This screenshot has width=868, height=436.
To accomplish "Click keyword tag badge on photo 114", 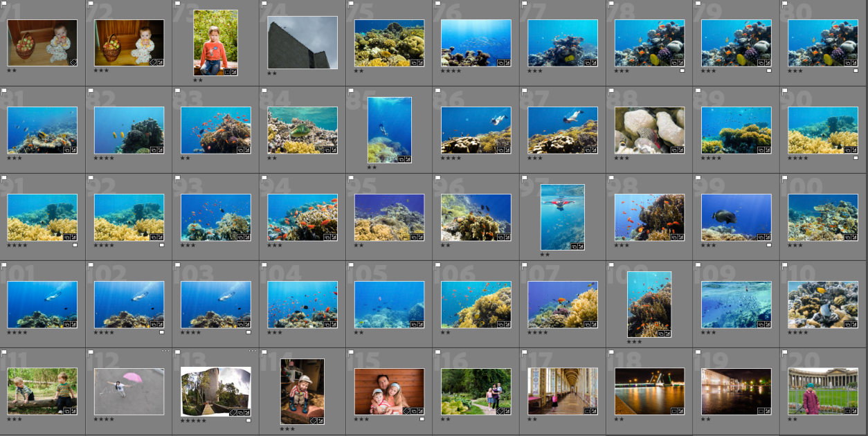I will tap(314, 421).
